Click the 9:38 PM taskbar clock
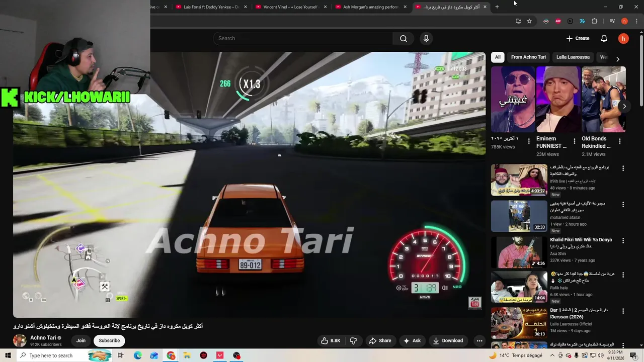The image size is (644, 362). 615,355
